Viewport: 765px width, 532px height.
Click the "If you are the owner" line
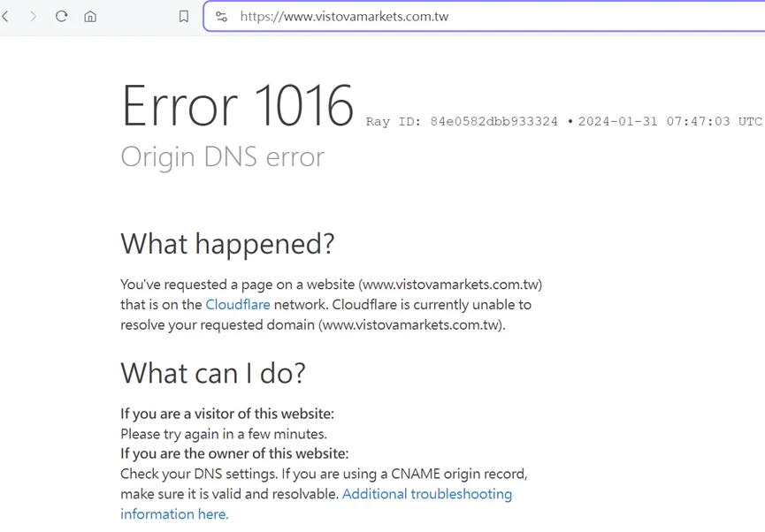click(234, 453)
